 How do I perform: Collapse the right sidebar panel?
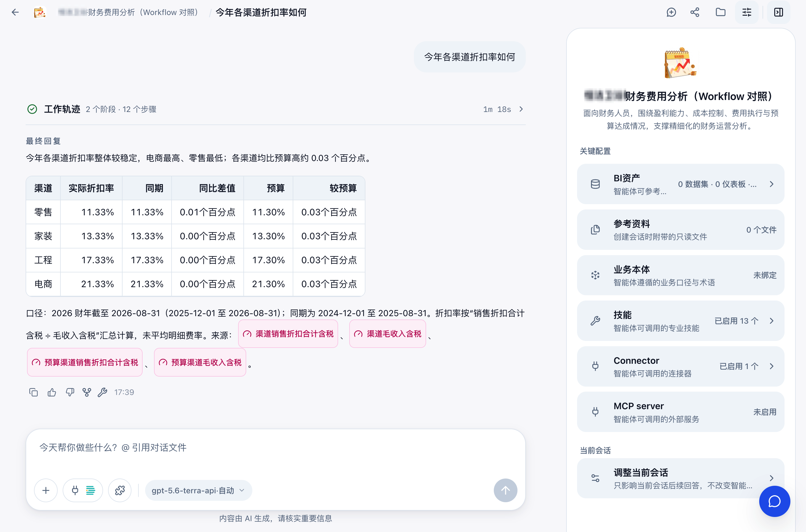pos(778,13)
